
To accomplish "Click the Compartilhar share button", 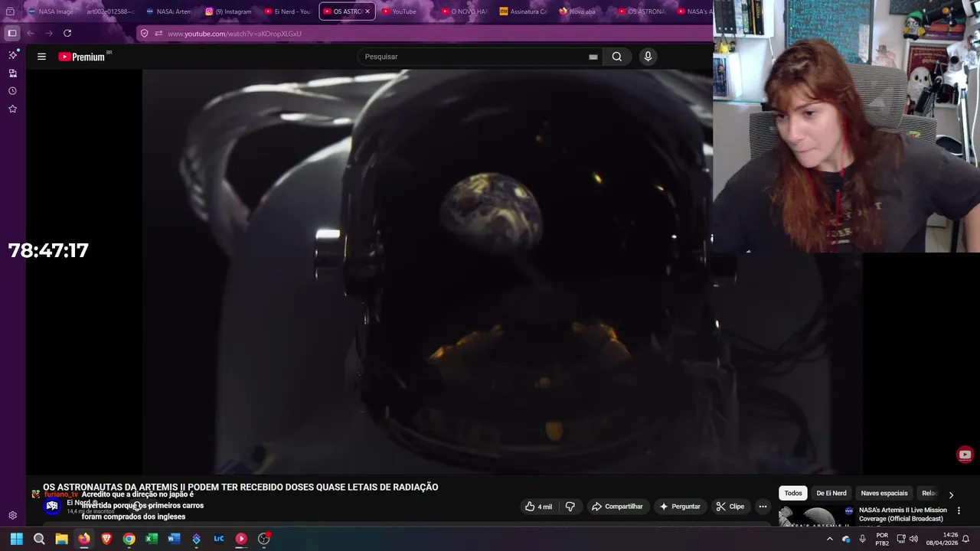I will click(x=617, y=507).
